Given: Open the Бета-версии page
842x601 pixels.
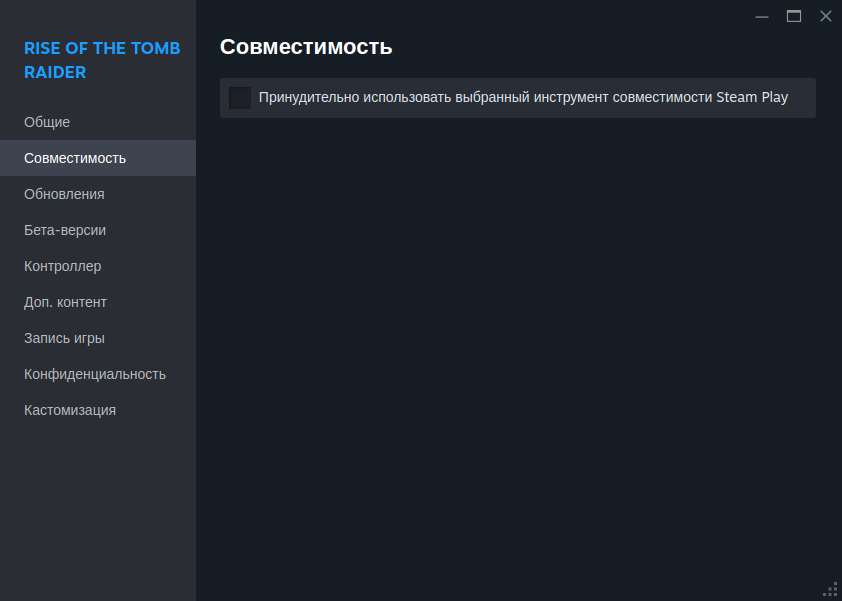Looking at the screenshot, I should (x=65, y=230).
